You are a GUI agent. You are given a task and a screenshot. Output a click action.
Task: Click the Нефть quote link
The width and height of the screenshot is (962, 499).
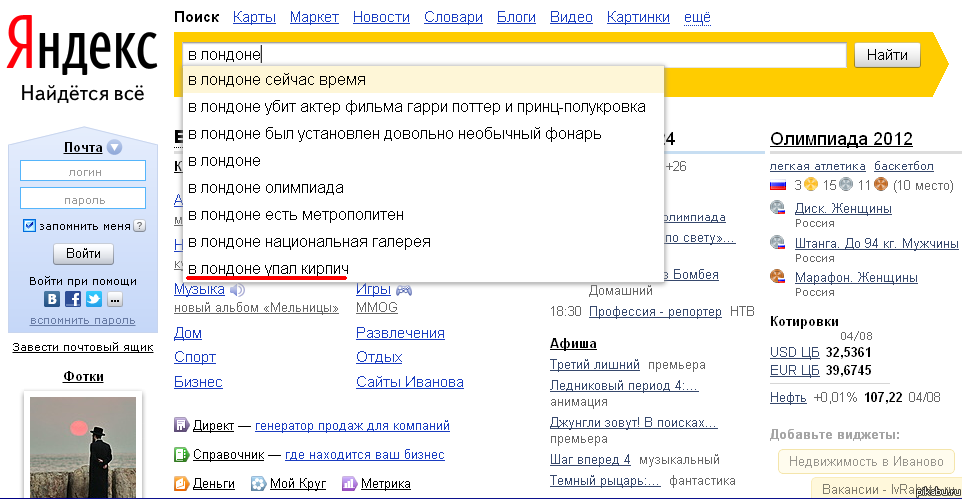coord(788,398)
